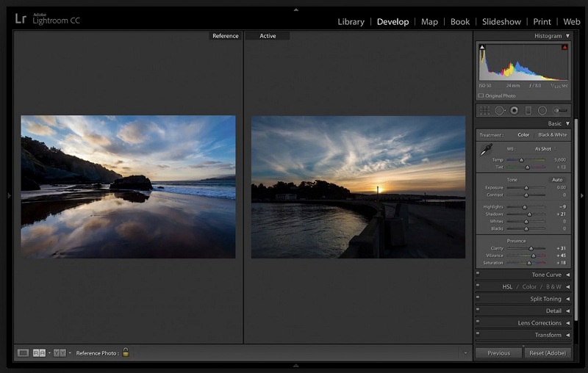Viewport: 588px width, 373px height.
Task: Expand the Split Toning panel
Action: tap(567, 299)
